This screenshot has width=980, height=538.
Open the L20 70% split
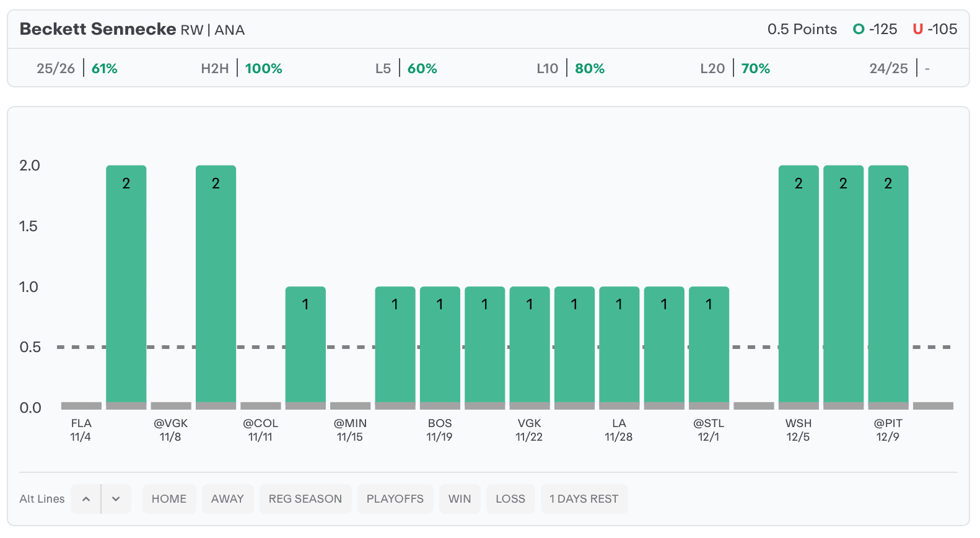coord(735,68)
